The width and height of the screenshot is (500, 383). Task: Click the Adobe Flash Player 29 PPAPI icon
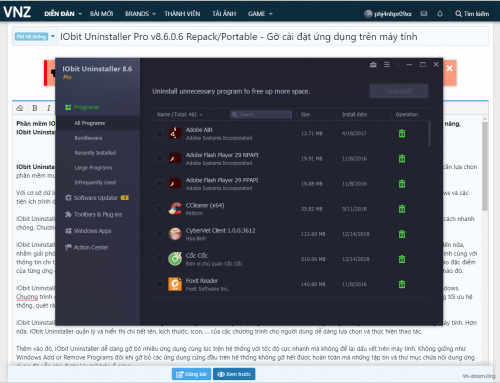175,184
